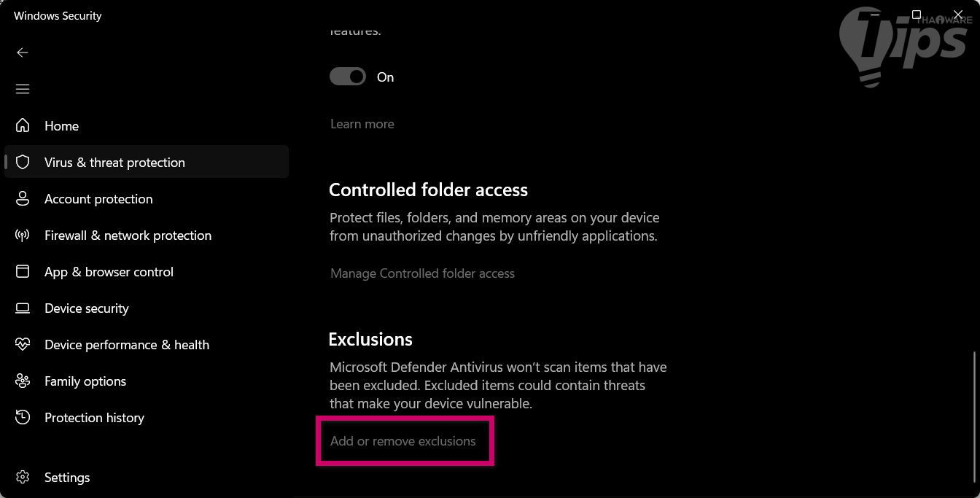
Task: Turn off the On toggle switch
Action: tap(348, 77)
